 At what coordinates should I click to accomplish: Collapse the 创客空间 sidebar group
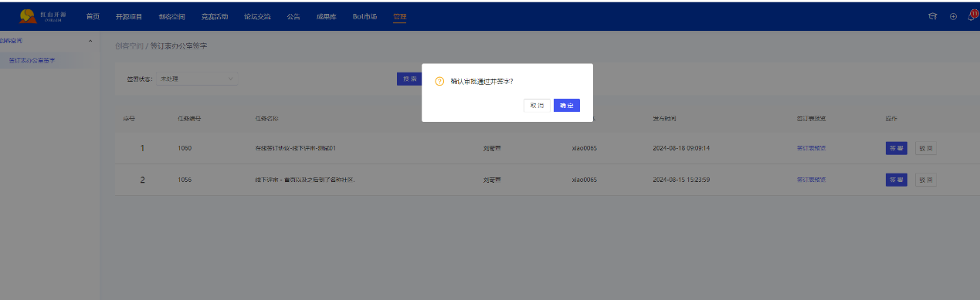tap(90, 40)
